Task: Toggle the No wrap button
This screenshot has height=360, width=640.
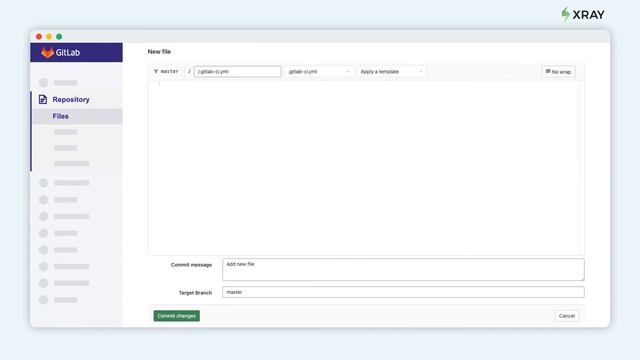Action: pos(558,71)
